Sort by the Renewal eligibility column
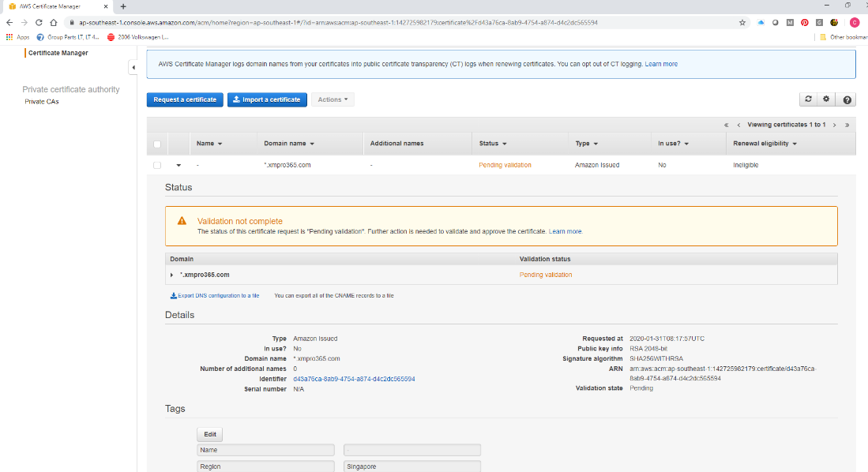The image size is (868, 472). click(765, 144)
